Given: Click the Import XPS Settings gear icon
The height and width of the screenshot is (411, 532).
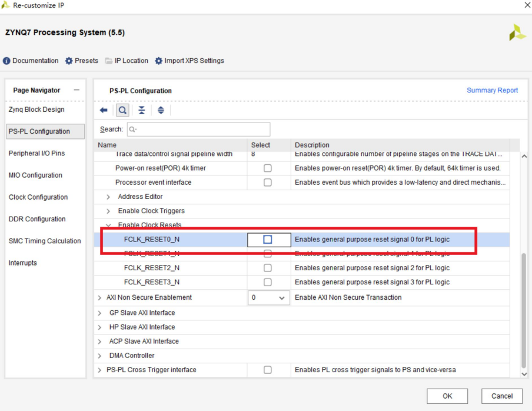Looking at the screenshot, I should coord(158,61).
